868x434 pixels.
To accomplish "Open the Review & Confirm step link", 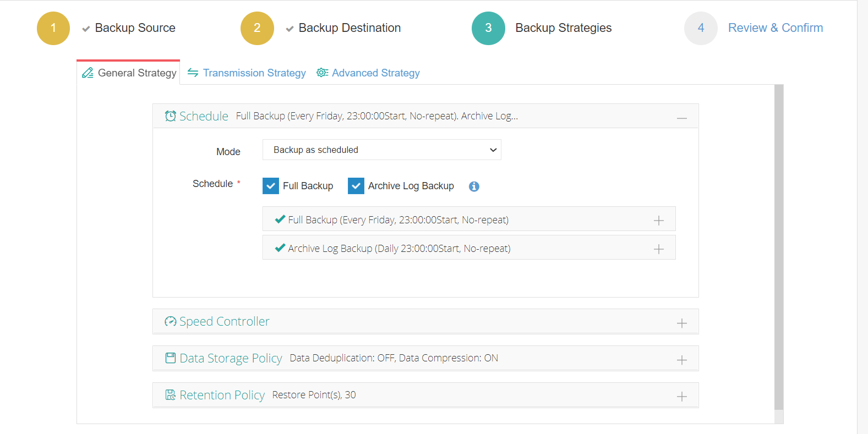I will tap(776, 28).
